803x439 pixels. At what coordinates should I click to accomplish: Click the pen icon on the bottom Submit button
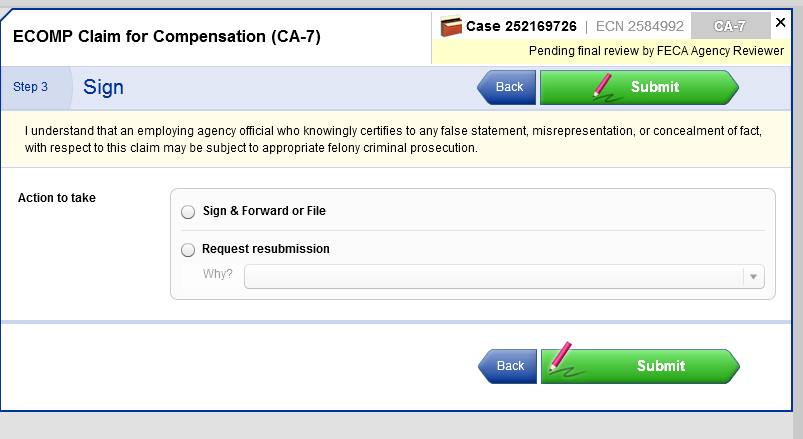[x=561, y=361]
